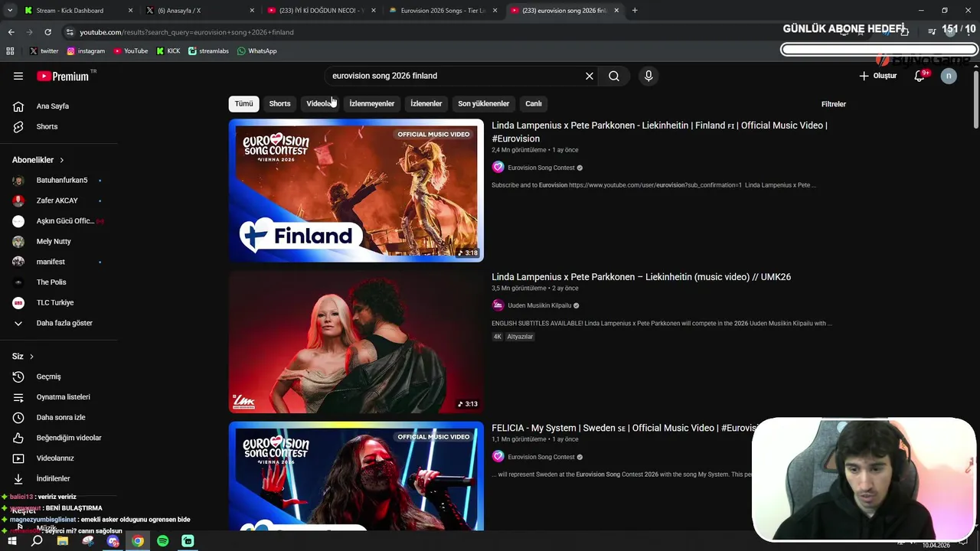The image size is (980, 551).
Task: Open File Explorer from the taskbar
Action: pyautogui.click(x=63, y=541)
